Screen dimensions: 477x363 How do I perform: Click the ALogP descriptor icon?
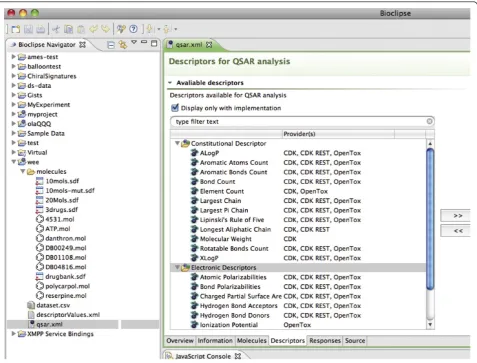194,153
